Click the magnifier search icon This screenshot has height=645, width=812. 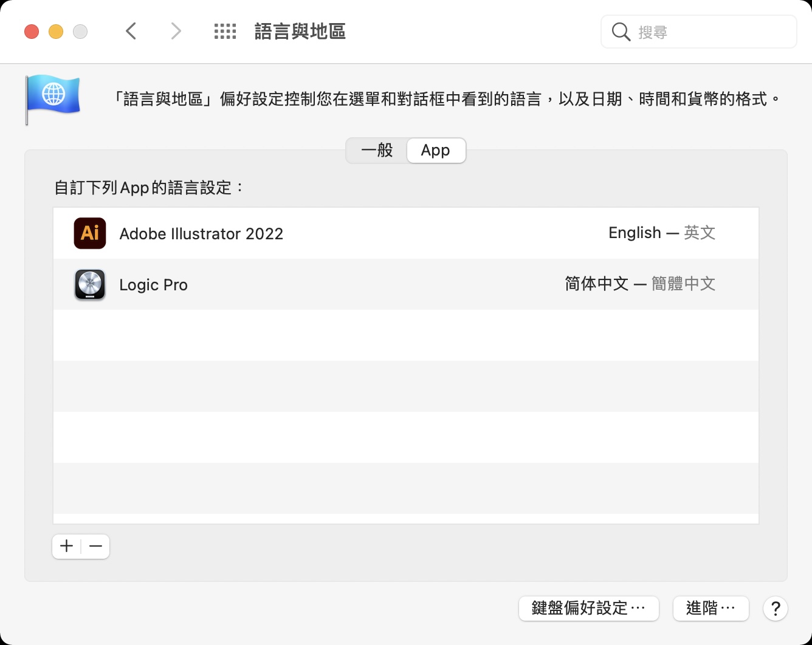pyautogui.click(x=621, y=32)
